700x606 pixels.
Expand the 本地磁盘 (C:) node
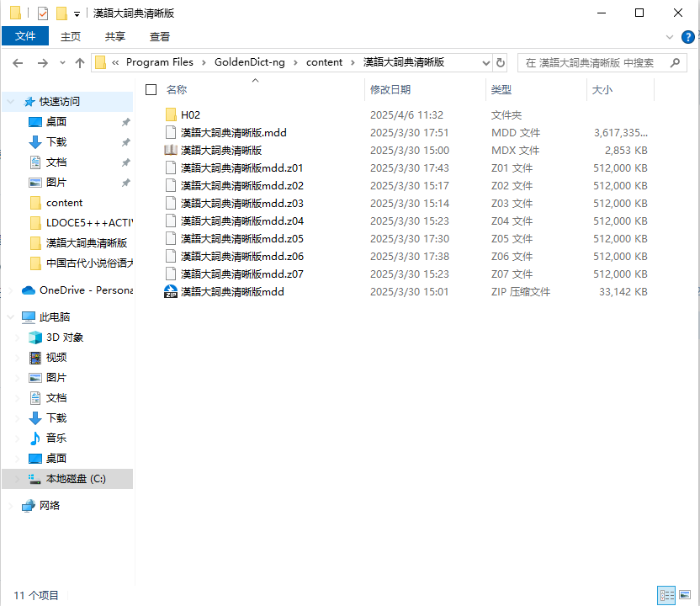pyautogui.click(x=18, y=479)
